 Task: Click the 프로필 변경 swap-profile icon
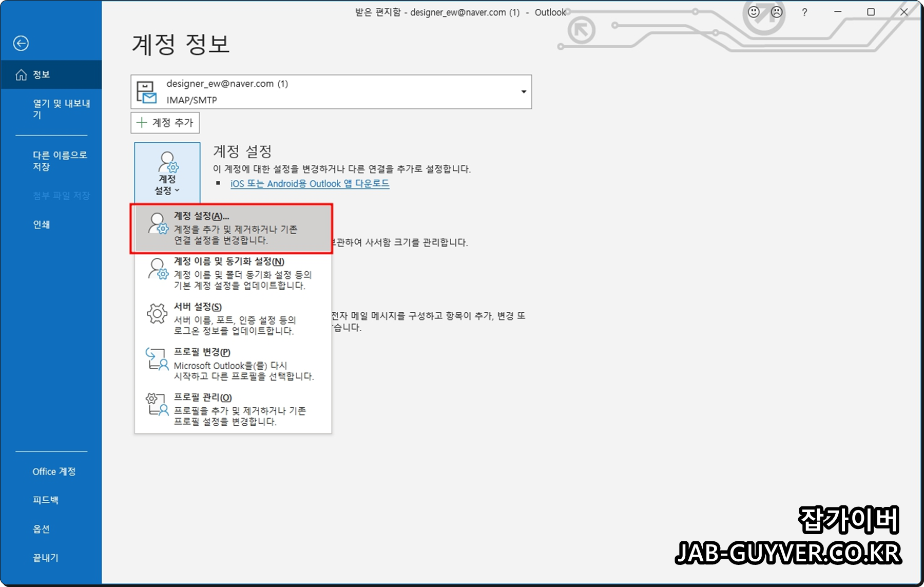coord(157,359)
